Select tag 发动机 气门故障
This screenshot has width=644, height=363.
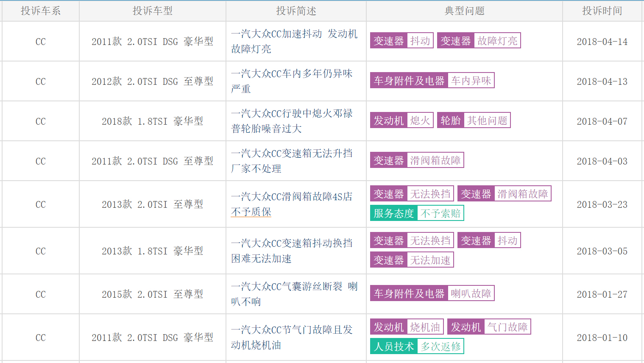(x=489, y=327)
